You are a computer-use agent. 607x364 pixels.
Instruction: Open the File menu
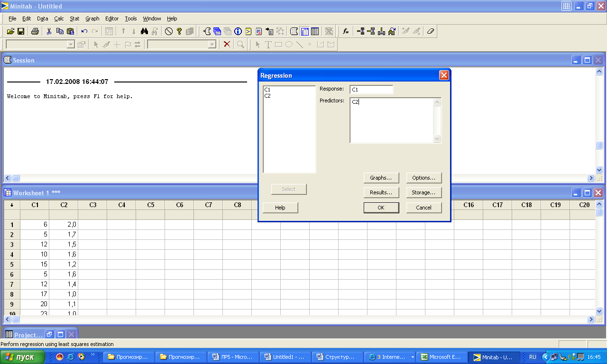coord(12,18)
